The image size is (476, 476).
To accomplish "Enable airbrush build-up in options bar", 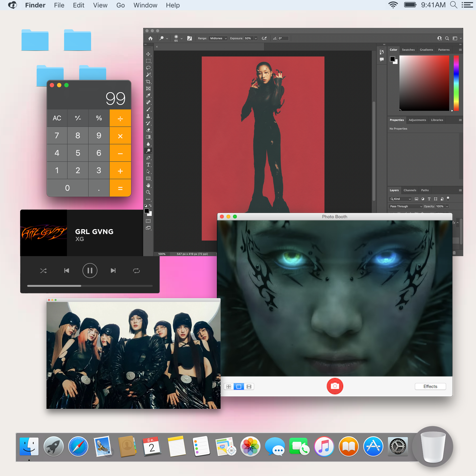I will tap(264, 38).
